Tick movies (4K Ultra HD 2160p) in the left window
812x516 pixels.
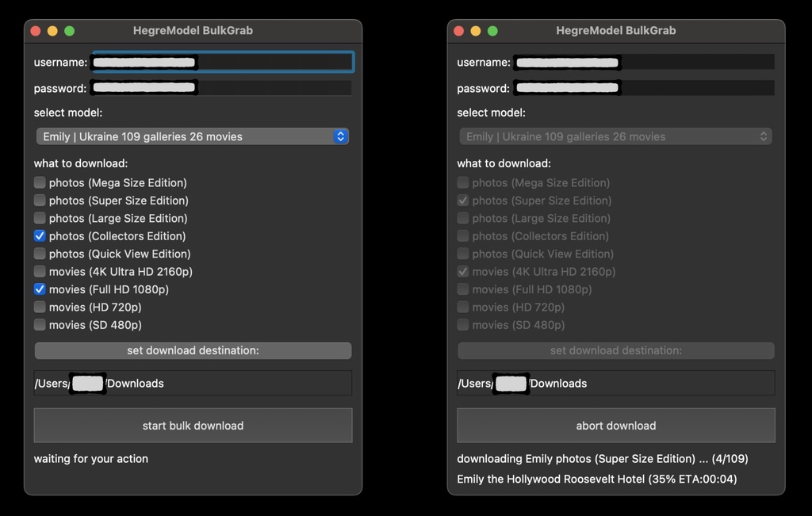click(40, 272)
